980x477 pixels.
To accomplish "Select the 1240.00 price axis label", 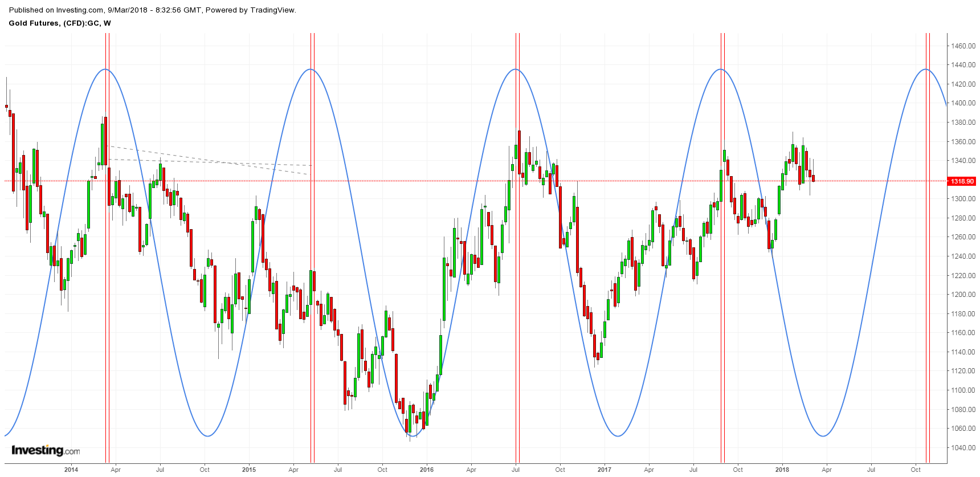I will click(x=963, y=256).
